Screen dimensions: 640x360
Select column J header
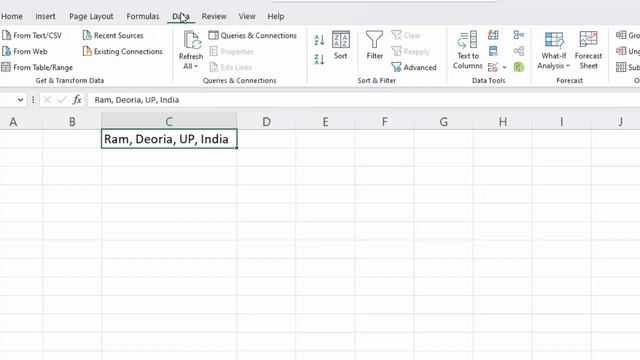(x=620, y=122)
